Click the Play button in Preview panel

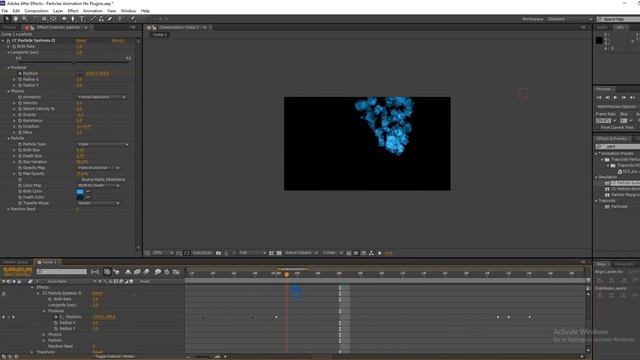616,98
